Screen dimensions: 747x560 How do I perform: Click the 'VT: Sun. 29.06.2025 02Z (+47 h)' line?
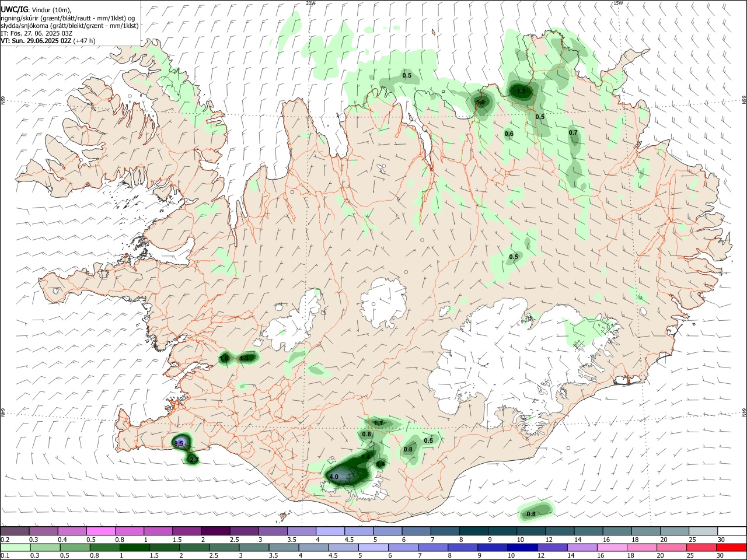(x=48, y=41)
